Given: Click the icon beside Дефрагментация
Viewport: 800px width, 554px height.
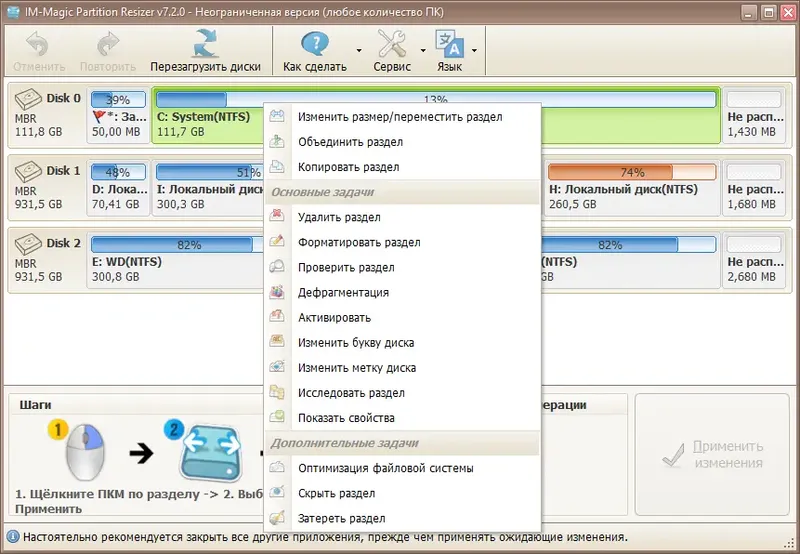Looking at the screenshot, I should tap(277, 291).
